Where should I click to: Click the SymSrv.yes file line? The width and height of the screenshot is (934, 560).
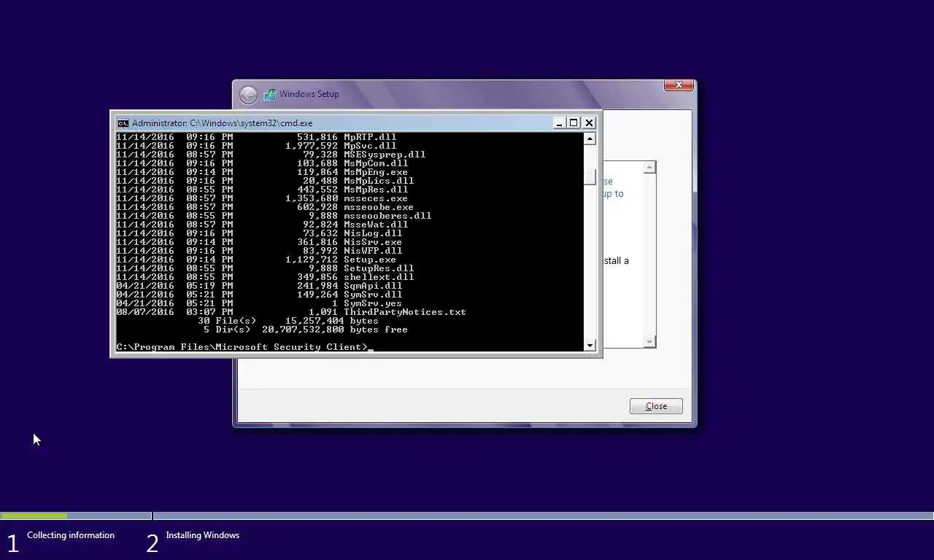(259, 303)
